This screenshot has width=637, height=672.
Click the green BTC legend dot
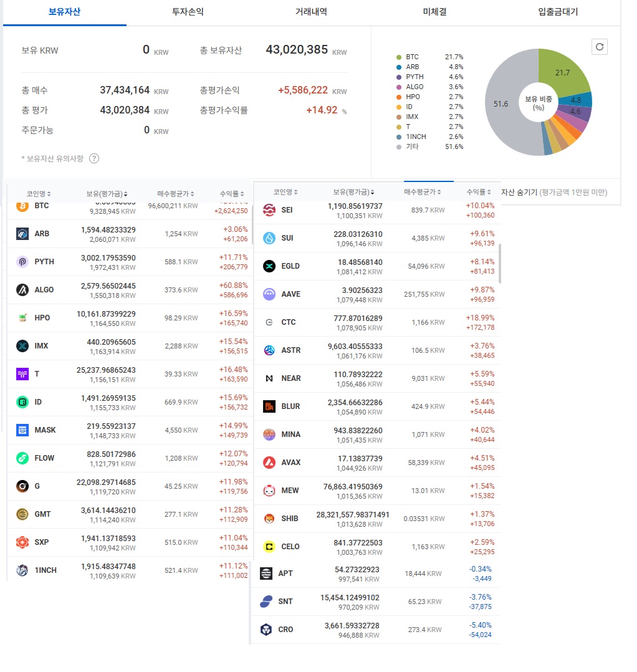pos(399,57)
